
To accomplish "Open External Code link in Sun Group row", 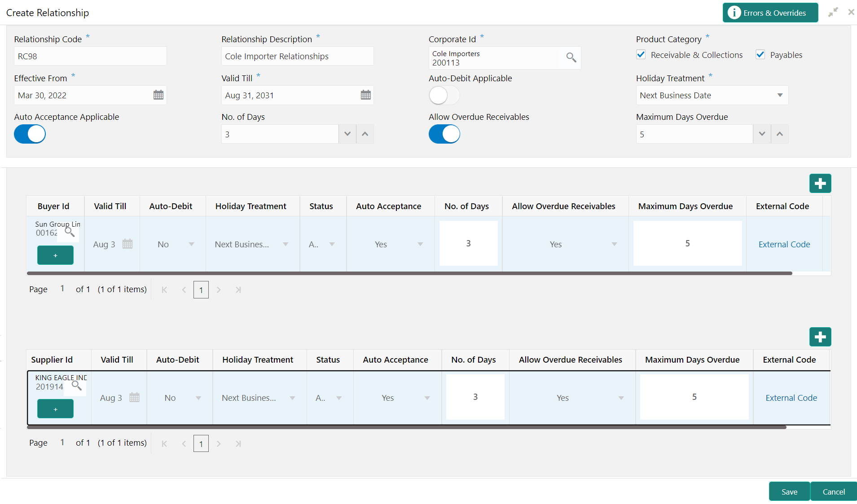I will 784,244.
